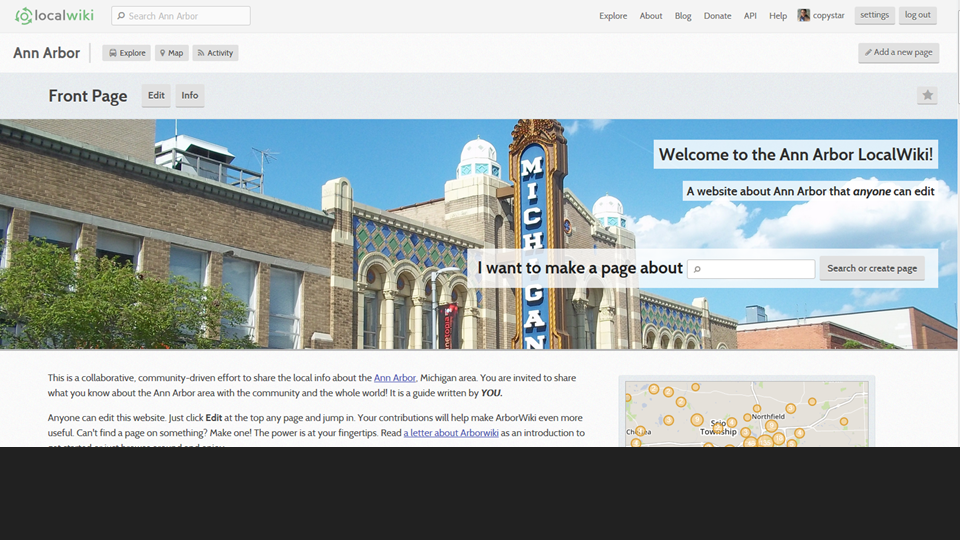Click the Ann Arbor region title

[47, 53]
